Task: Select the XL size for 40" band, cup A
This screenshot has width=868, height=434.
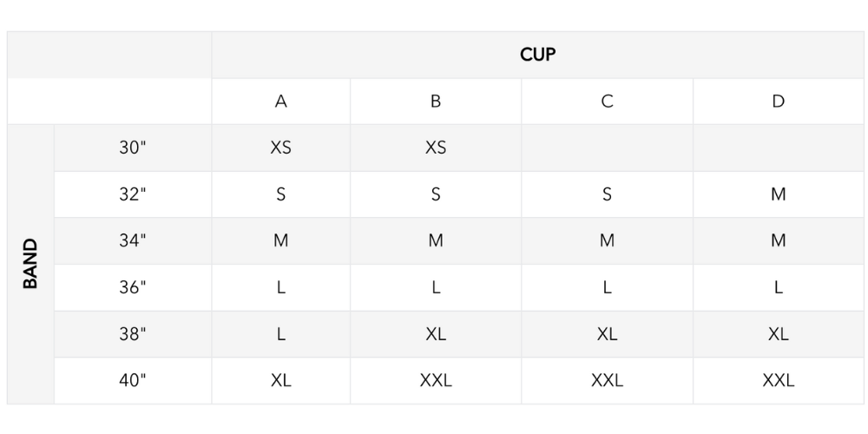Action: coord(280,380)
